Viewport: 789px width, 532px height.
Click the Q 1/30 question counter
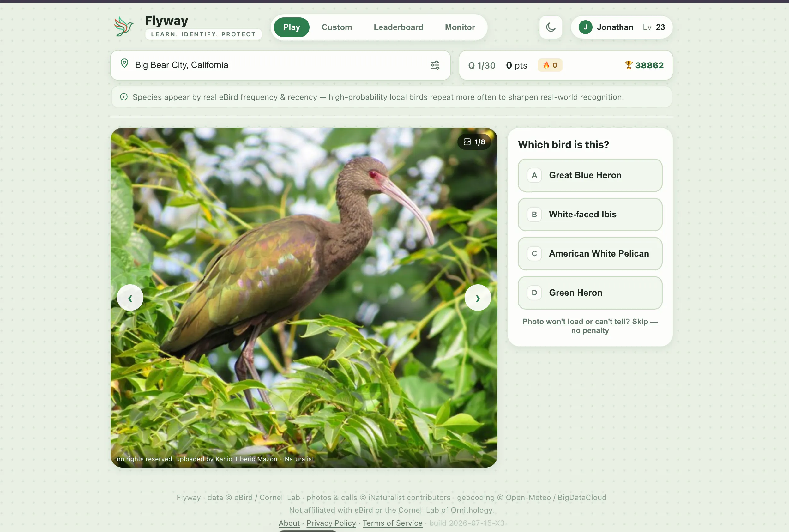(x=482, y=65)
